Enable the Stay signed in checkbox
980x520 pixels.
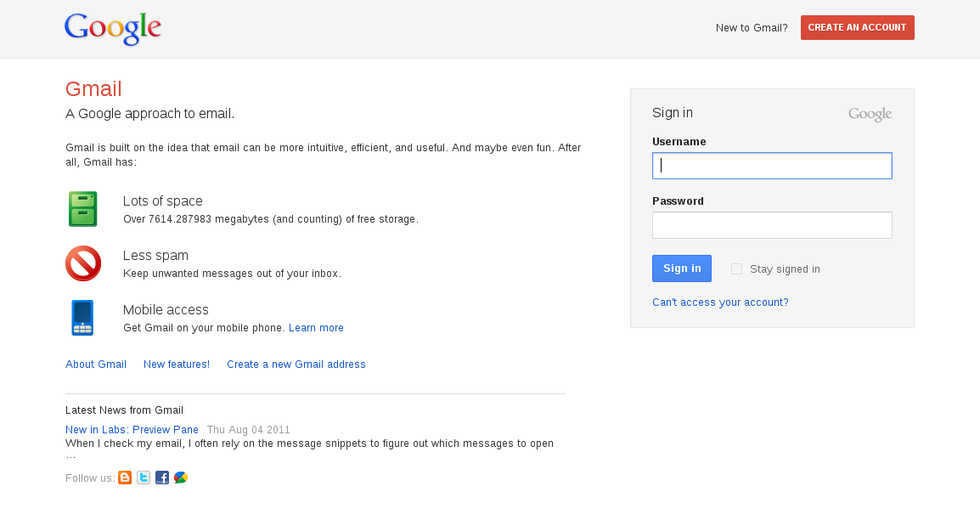click(736, 269)
